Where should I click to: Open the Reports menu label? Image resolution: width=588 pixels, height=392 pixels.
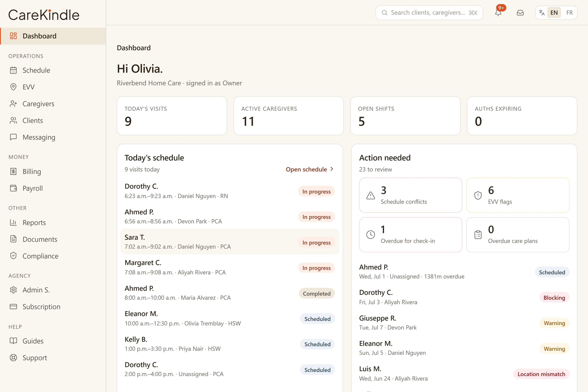point(34,222)
